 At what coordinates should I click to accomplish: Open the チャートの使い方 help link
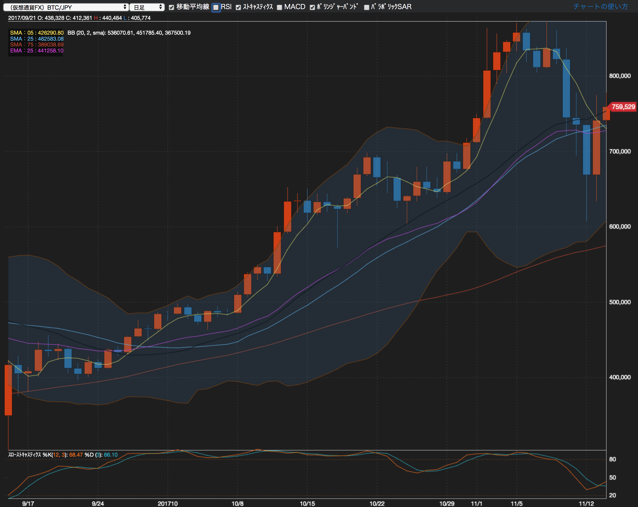point(601,7)
